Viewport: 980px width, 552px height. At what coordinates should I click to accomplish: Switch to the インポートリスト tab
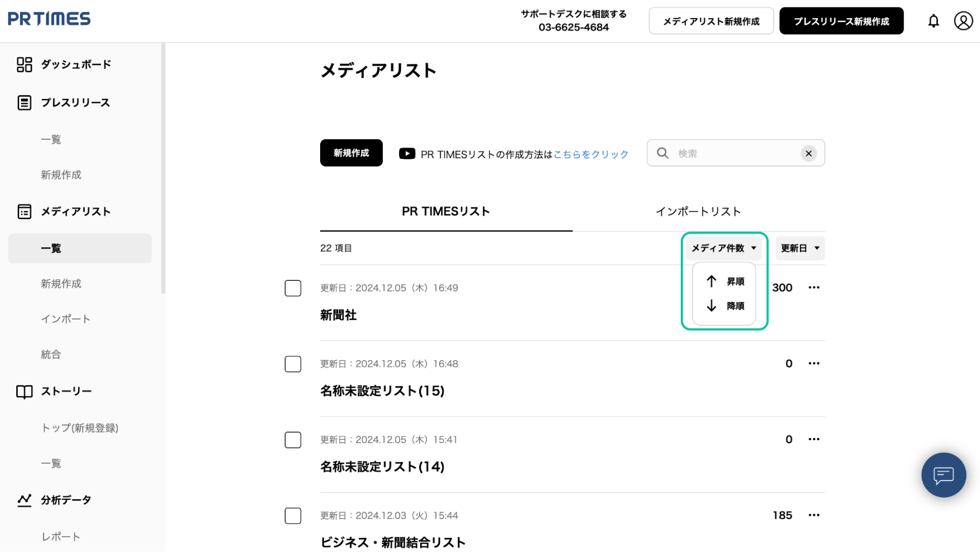tap(698, 212)
